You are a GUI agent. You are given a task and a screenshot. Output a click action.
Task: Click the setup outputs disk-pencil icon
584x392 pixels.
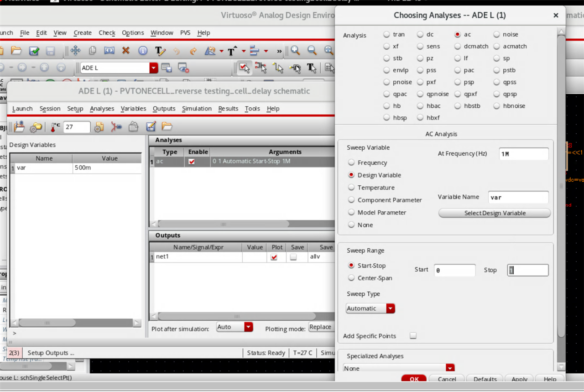tap(151, 127)
